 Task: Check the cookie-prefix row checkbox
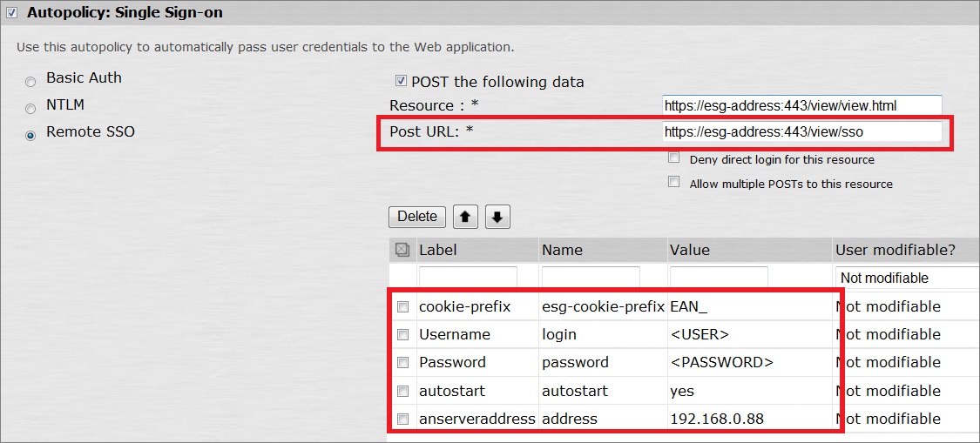(402, 307)
